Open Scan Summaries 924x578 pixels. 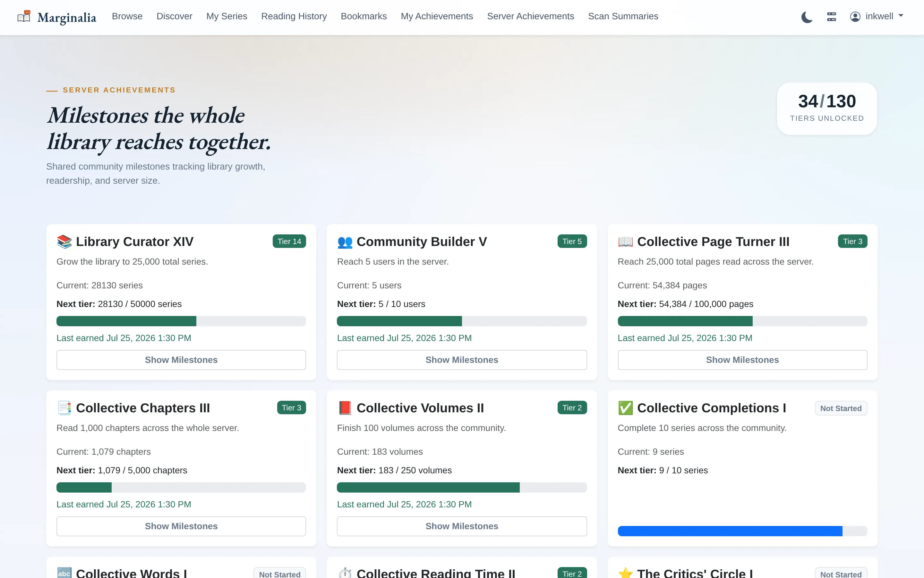click(623, 16)
